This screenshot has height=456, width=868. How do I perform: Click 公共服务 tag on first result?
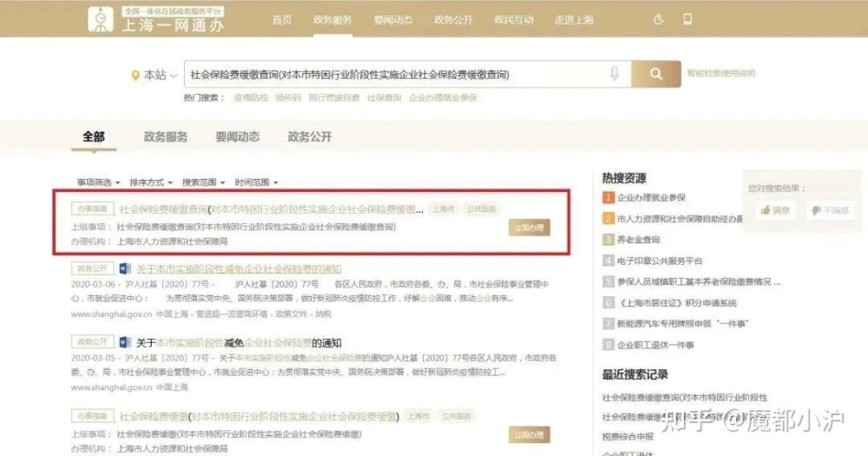(x=481, y=208)
